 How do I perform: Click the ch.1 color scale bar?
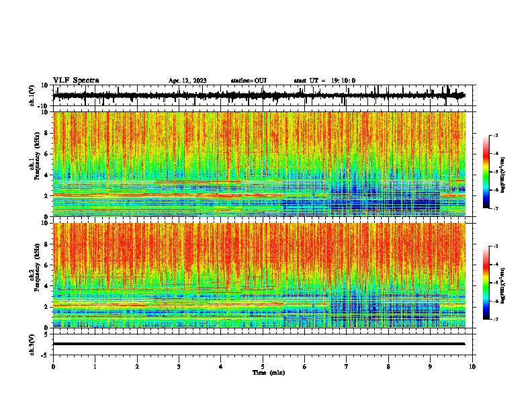click(486, 172)
